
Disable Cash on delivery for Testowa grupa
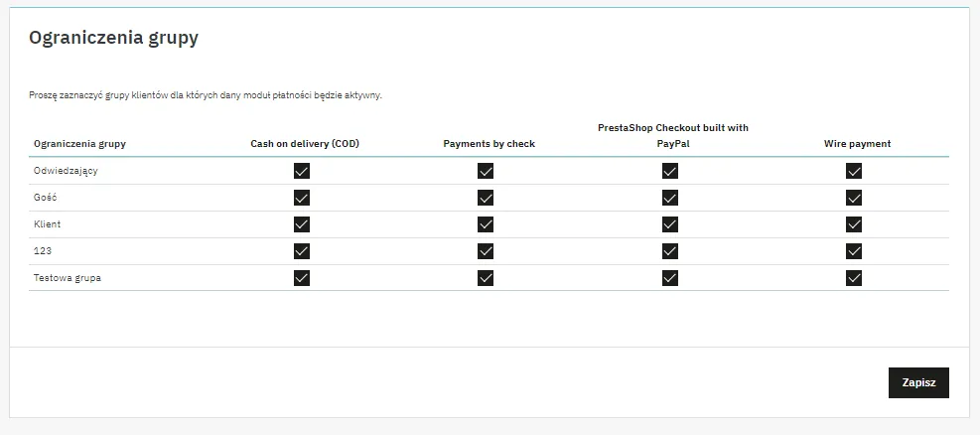302,278
